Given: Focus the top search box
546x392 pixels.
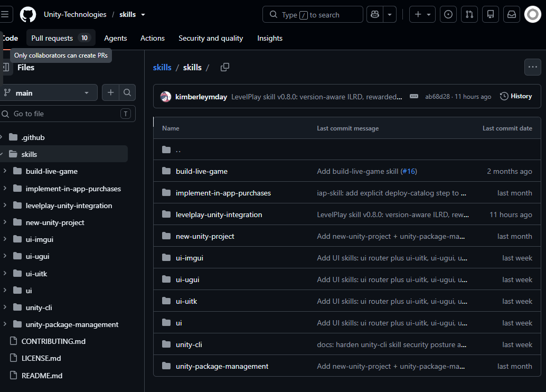Looking at the screenshot, I should pos(313,15).
